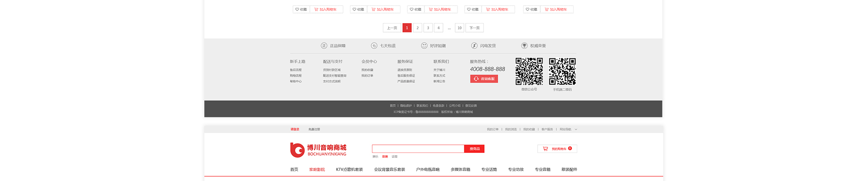Click the red cart count badge

570,148
